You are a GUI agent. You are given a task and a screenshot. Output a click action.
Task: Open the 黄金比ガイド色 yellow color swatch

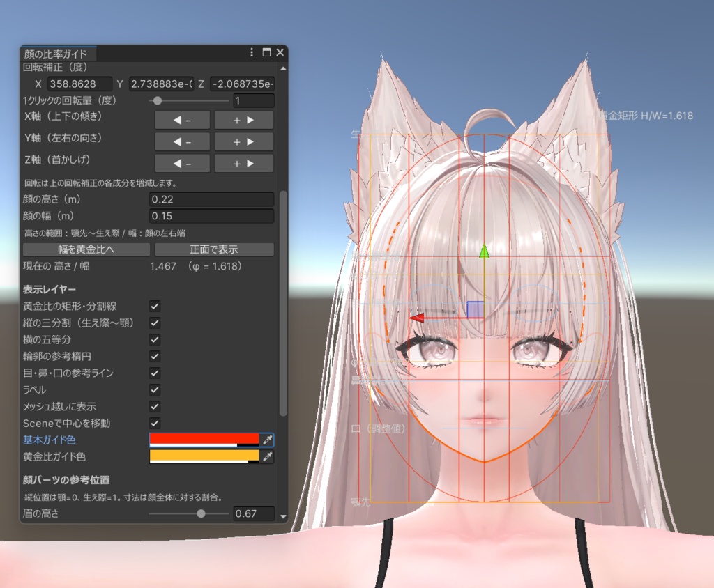click(204, 456)
